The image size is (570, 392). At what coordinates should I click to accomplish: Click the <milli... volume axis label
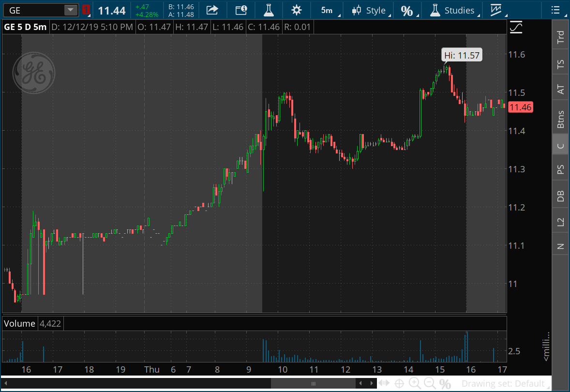[x=546, y=346]
